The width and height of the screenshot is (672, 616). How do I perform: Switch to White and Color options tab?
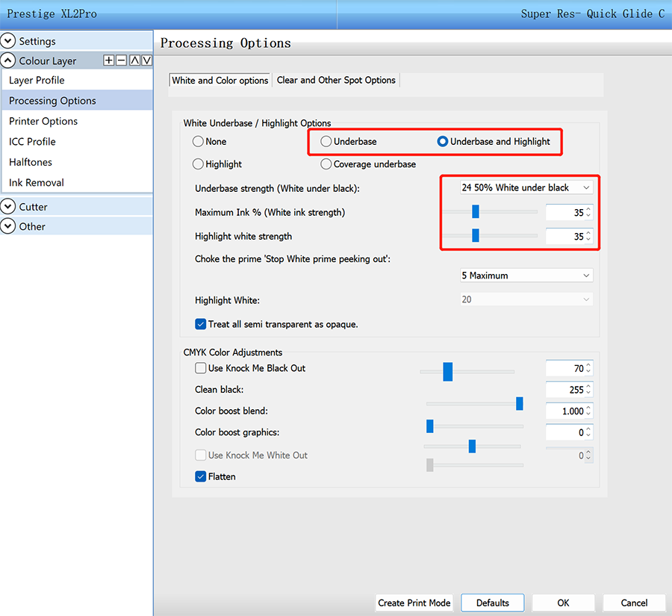click(x=220, y=80)
